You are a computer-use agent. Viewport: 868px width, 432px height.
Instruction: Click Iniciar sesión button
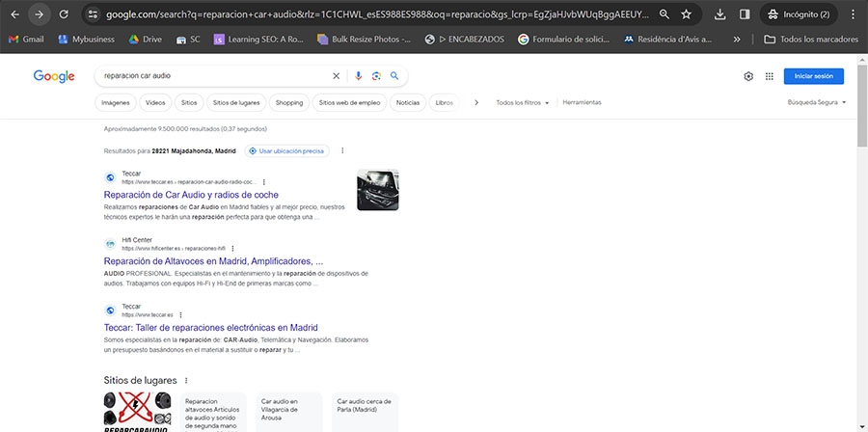tap(814, 76)
